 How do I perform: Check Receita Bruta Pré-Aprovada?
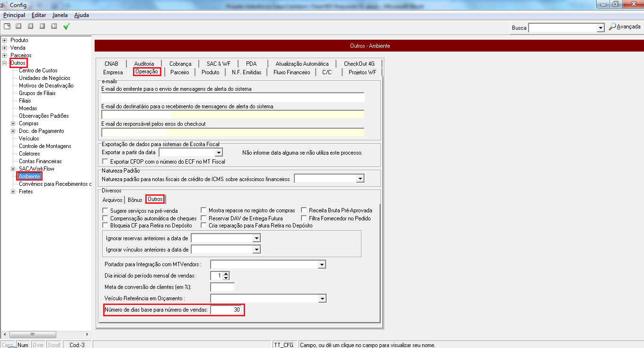click(304, 210)
